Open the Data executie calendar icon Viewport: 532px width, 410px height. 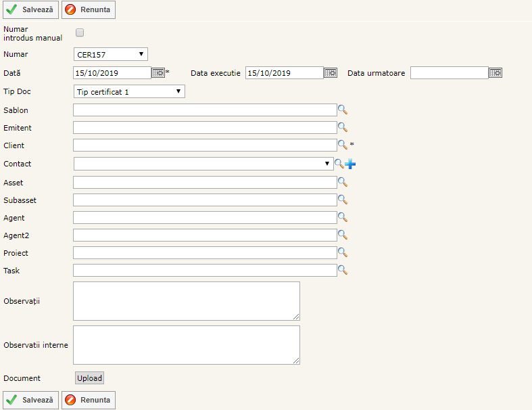(x=331, y=73)
